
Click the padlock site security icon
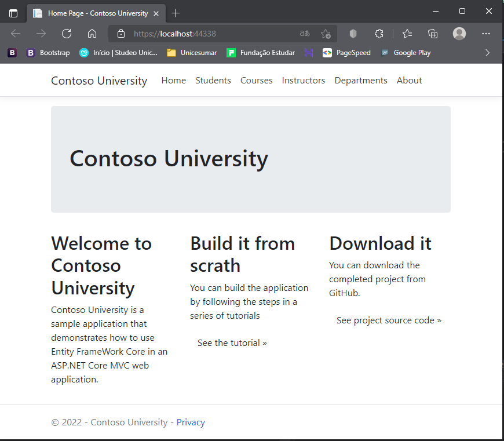coord(120,34)
